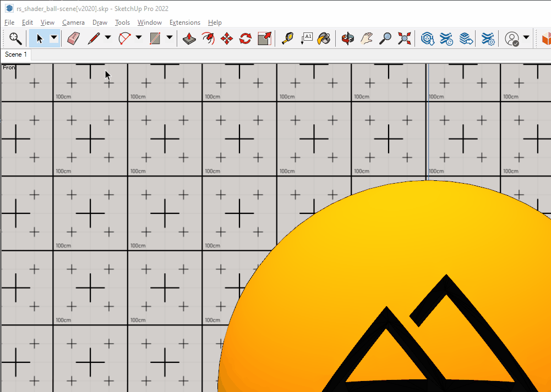
Task: Select the Tape Measure tool
Action: click(287, 38)
